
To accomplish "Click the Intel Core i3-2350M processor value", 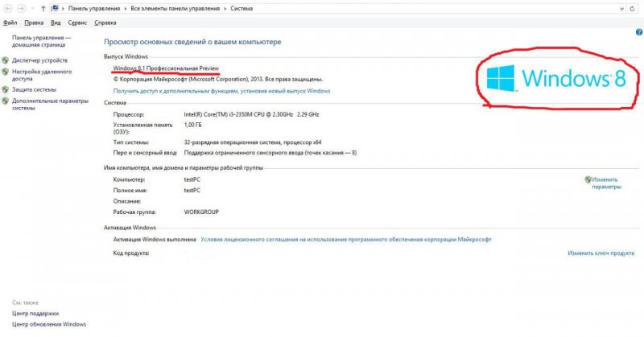I will click(x=251, y=114).
